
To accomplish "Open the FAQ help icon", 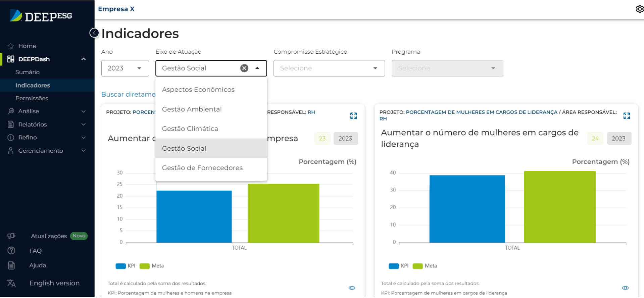I will click(x=11, y=251).
